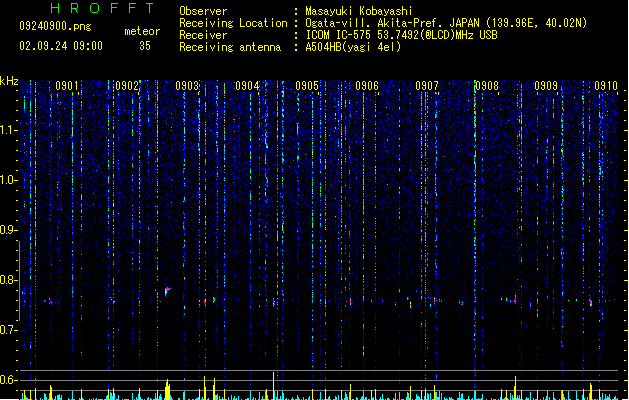Click the 0907 time marker
This screenshot has width=629, height=400.
click(427, 86)
